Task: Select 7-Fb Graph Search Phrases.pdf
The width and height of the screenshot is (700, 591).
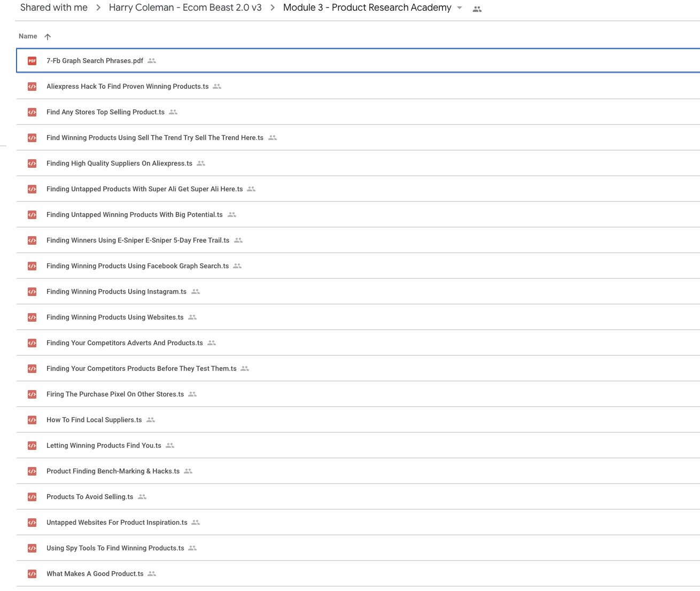Action: pos(358,60)
